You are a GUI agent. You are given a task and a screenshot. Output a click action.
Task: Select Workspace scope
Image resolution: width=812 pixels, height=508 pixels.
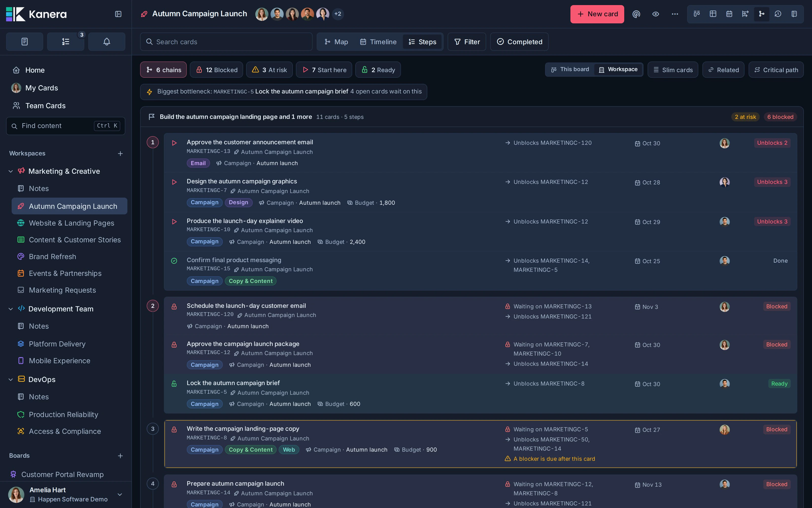(x=618, y=69)
